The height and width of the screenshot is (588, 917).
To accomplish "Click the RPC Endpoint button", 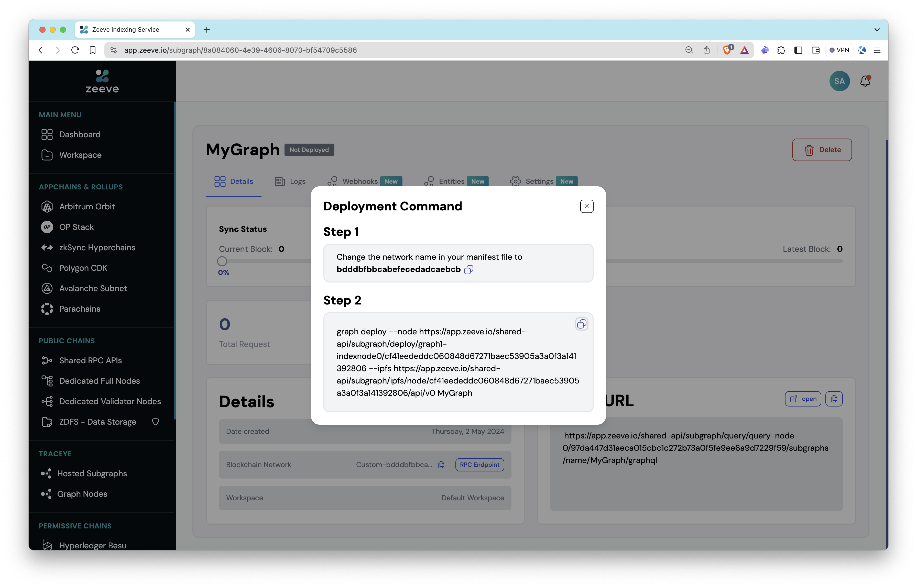I will 479,465.
